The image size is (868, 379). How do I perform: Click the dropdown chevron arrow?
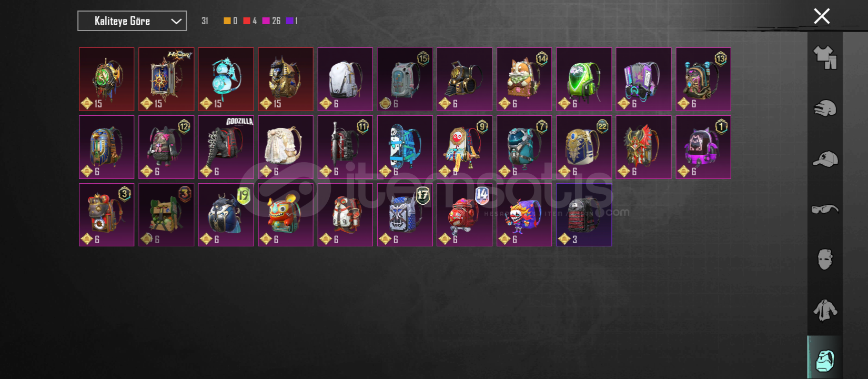click(x=176, y=21)
